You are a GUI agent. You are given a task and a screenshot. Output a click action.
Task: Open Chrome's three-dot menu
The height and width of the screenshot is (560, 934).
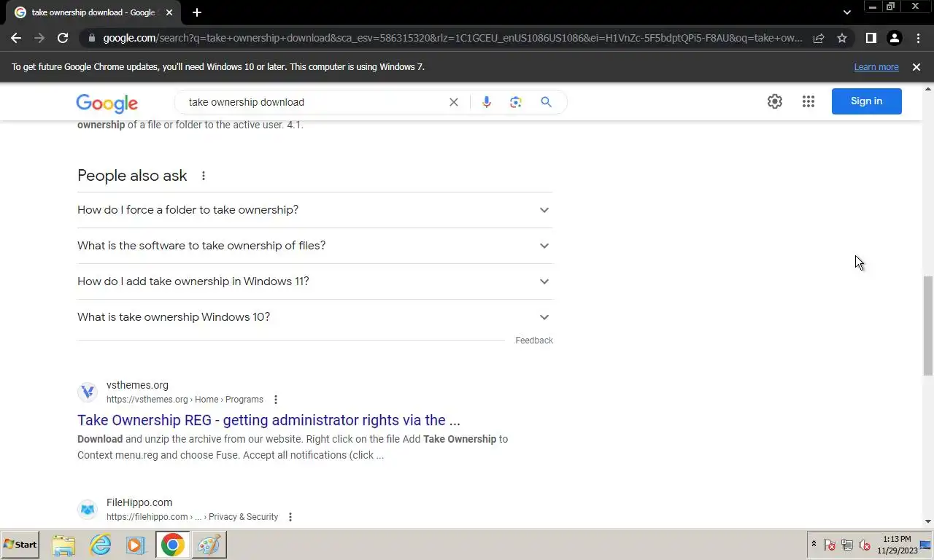tap(918, 38)
